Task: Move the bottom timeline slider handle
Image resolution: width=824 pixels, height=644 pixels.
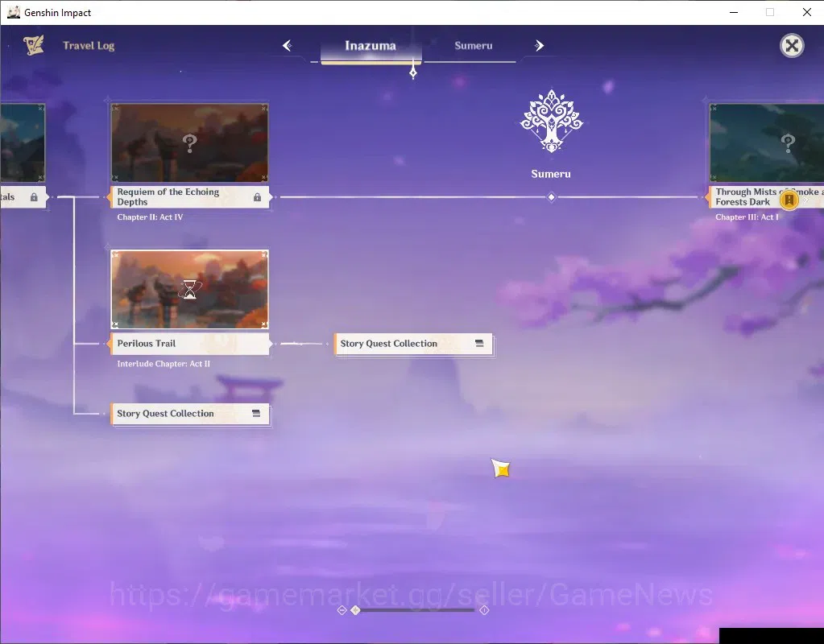Action: pyautogui.click(x=356, y=610)
